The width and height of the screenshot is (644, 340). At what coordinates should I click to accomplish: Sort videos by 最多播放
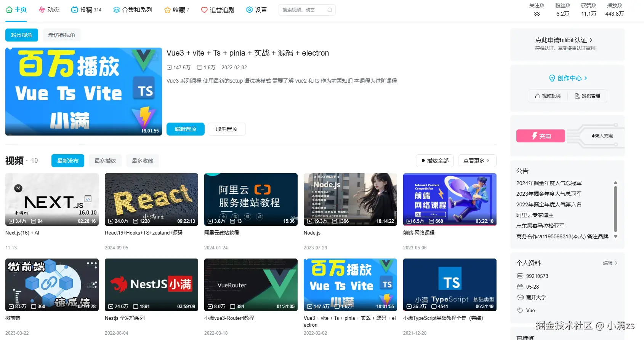click(x=105, y=161)
